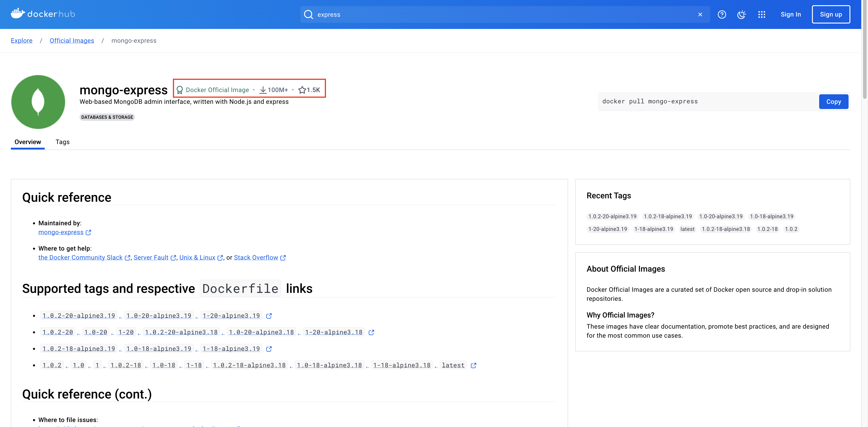
Task: Click the star rating icon
Action: [302, 90]
